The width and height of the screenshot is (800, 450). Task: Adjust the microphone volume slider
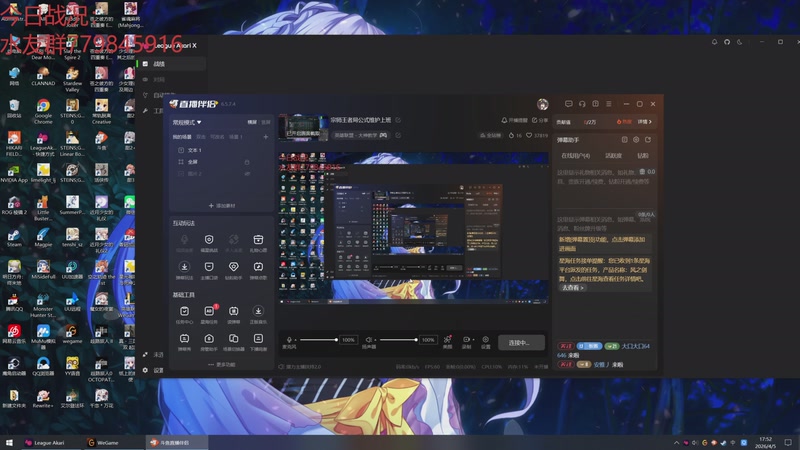(319, 340)
